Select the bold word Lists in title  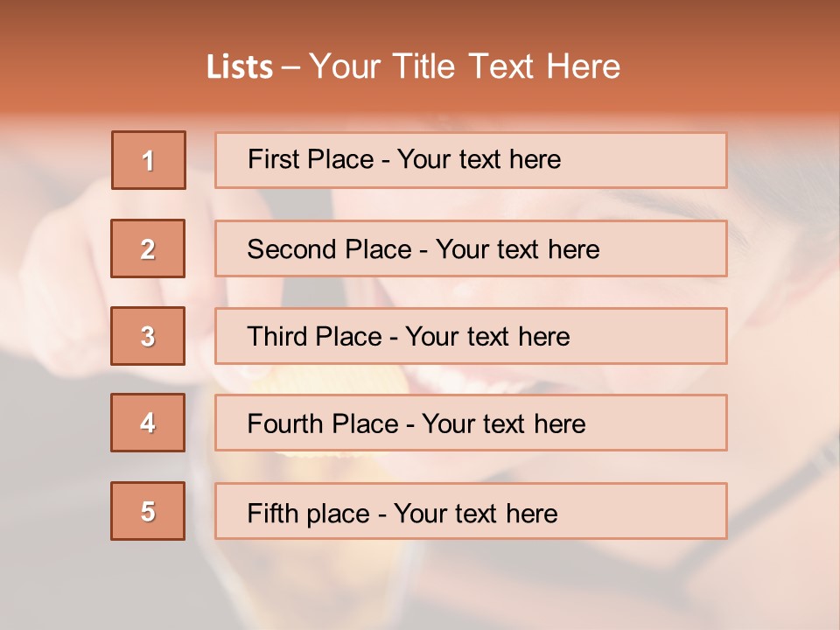[x=240, y=67]
